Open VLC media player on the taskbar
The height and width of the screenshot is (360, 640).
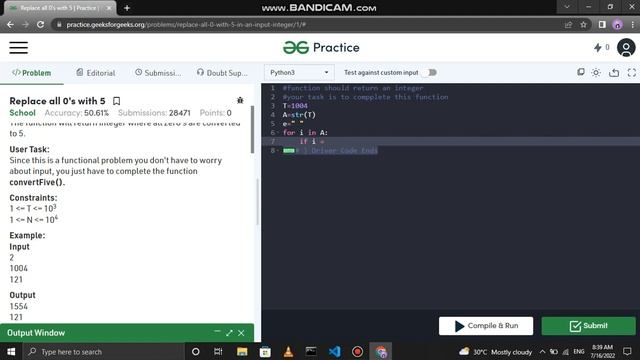point(288,351)
